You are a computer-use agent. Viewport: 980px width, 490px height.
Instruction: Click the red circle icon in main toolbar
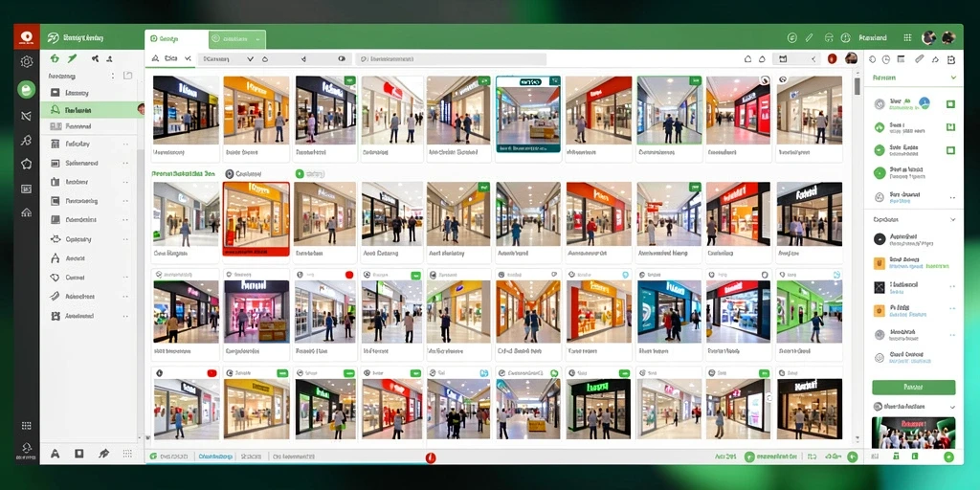[832, 58]
